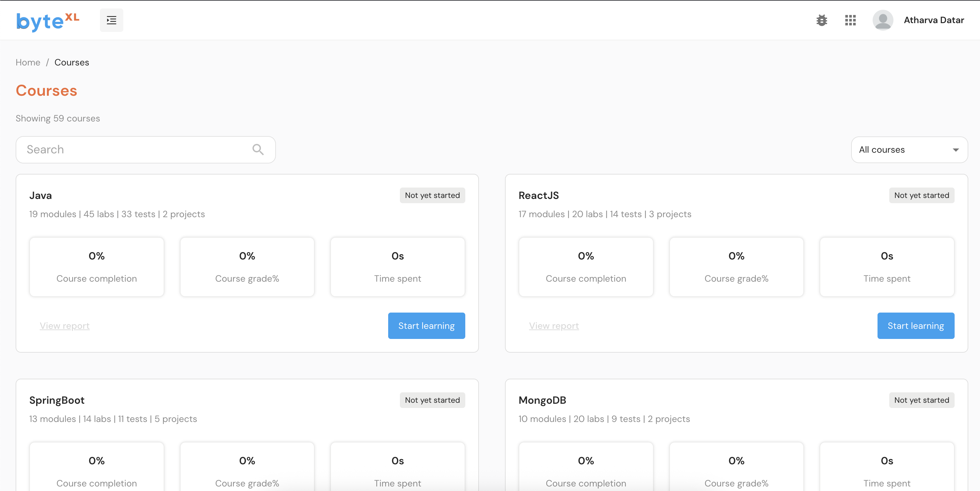The height and width of the screenshot is (491, 980).
Task: Click Java's Not yet started badge
Action: 432,195
